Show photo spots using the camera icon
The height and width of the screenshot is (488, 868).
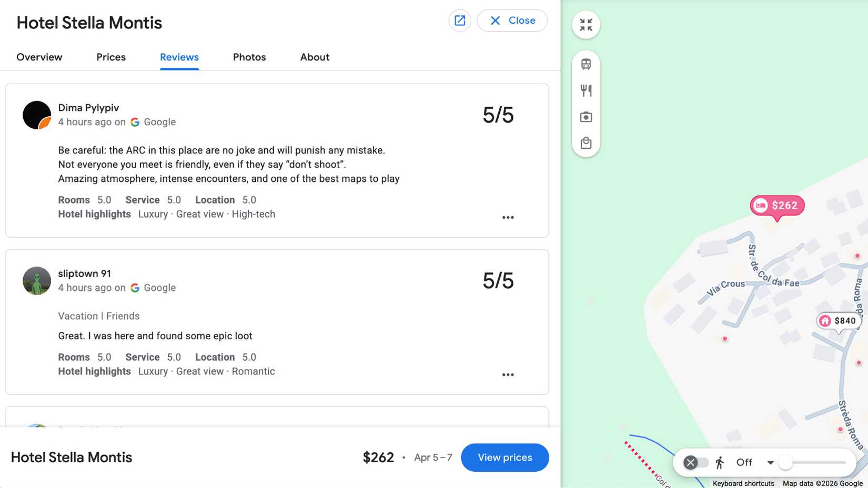[586, 117]
